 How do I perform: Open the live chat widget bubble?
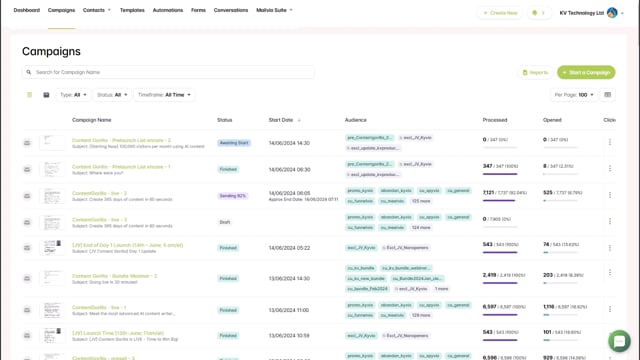619,341
